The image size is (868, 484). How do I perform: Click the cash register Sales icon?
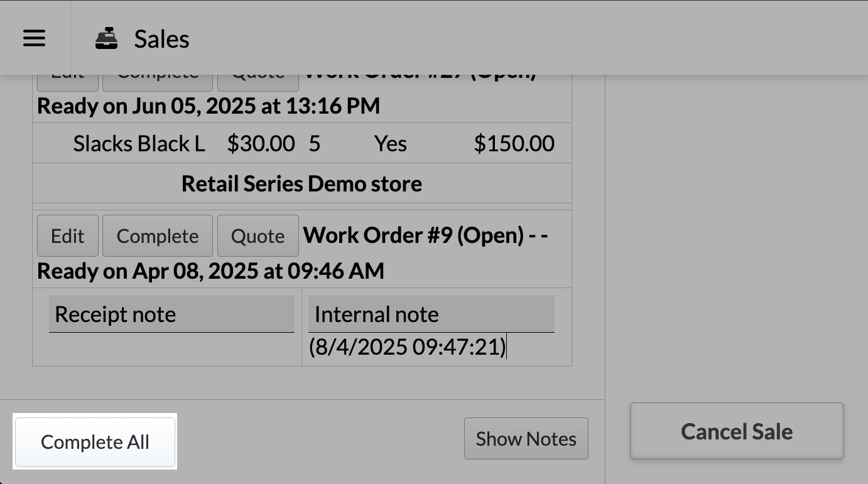(106, 39)
